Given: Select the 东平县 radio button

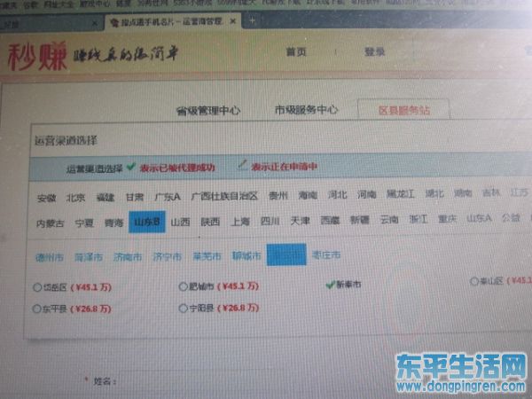Looking at the screenshot, I should click(x=37, y=309).
